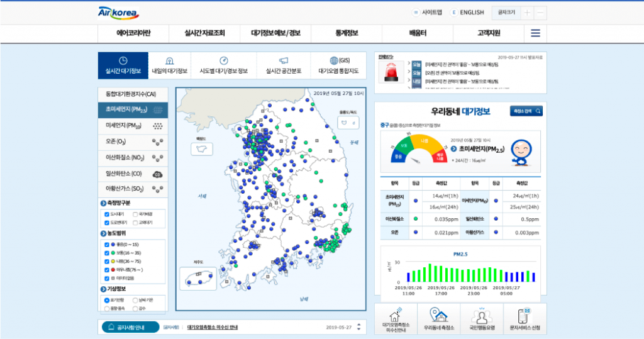Click the 일산화탄소 (CO) cloud icon

coord(158,174)
